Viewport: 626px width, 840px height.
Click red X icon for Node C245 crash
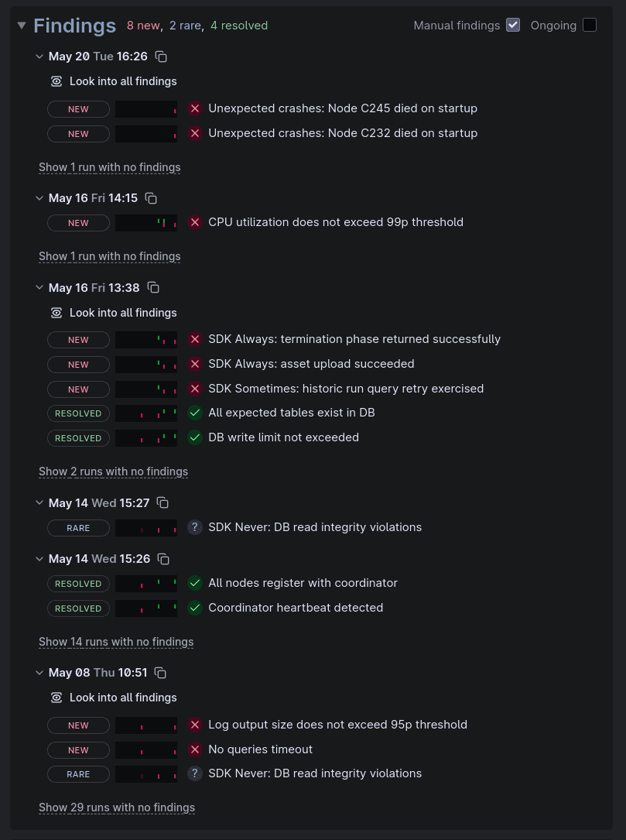(195, 108)
